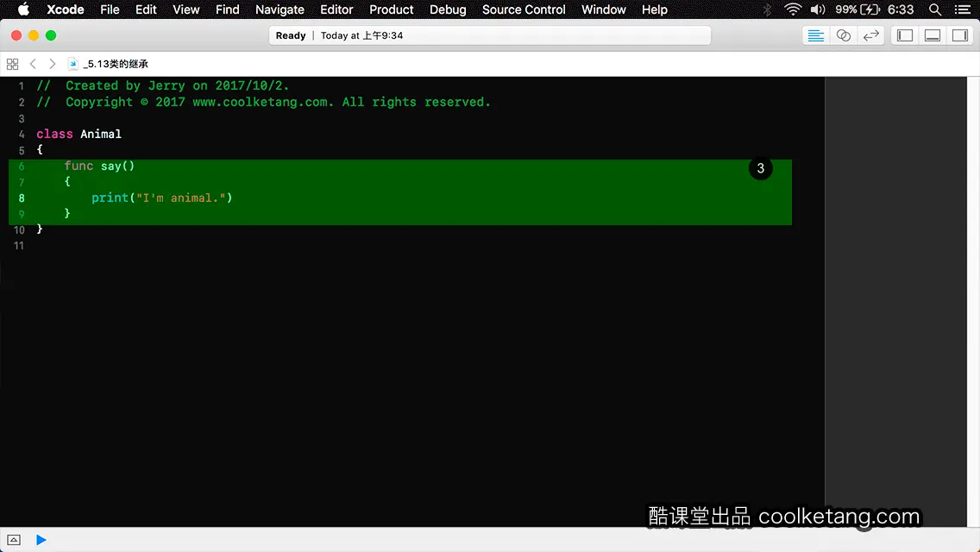Click the class keyword on line 4

54,134
